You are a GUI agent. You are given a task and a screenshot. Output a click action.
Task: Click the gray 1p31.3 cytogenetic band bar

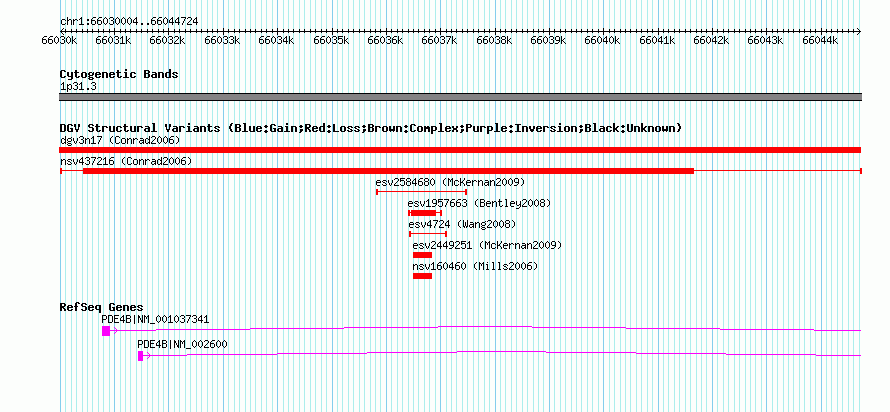click(x=460, y=97)
